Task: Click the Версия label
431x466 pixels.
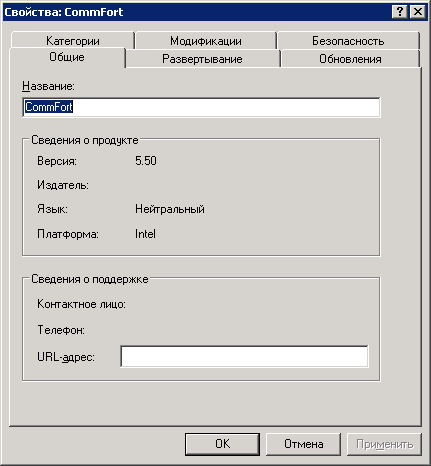Action: 57,161
